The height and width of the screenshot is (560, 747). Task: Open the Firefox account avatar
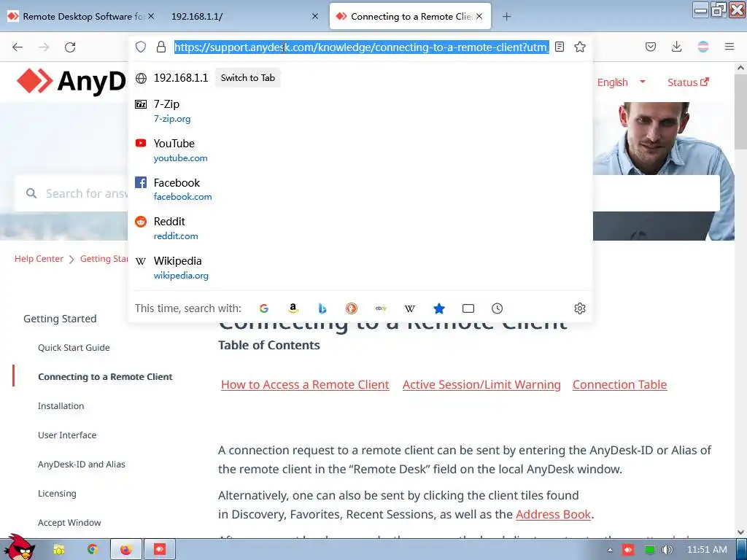tap(703, 47)
